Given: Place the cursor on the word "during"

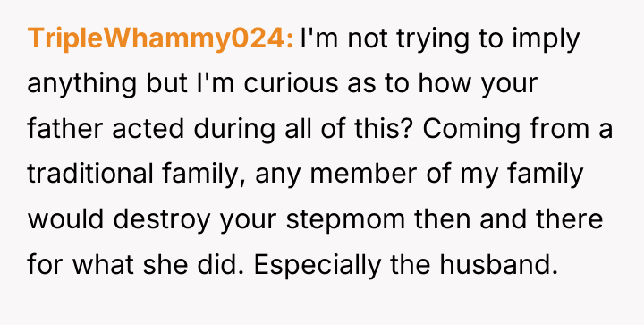Looking at the screenshot, I should [x=233, y=130].
